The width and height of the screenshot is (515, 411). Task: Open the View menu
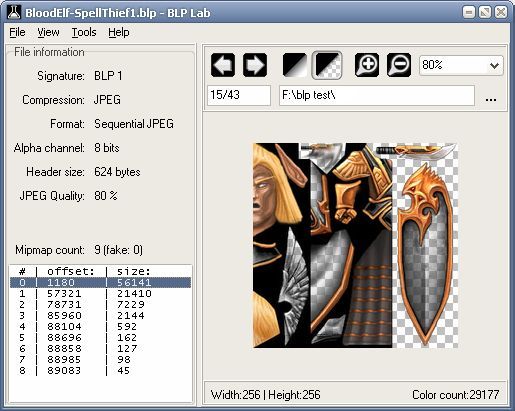(x=48, y=32)
